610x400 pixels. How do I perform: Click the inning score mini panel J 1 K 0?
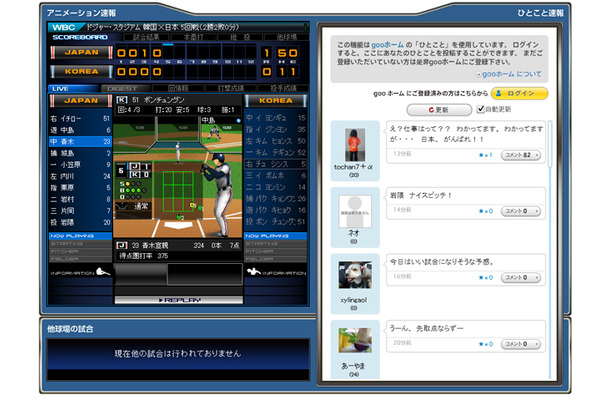133,170
